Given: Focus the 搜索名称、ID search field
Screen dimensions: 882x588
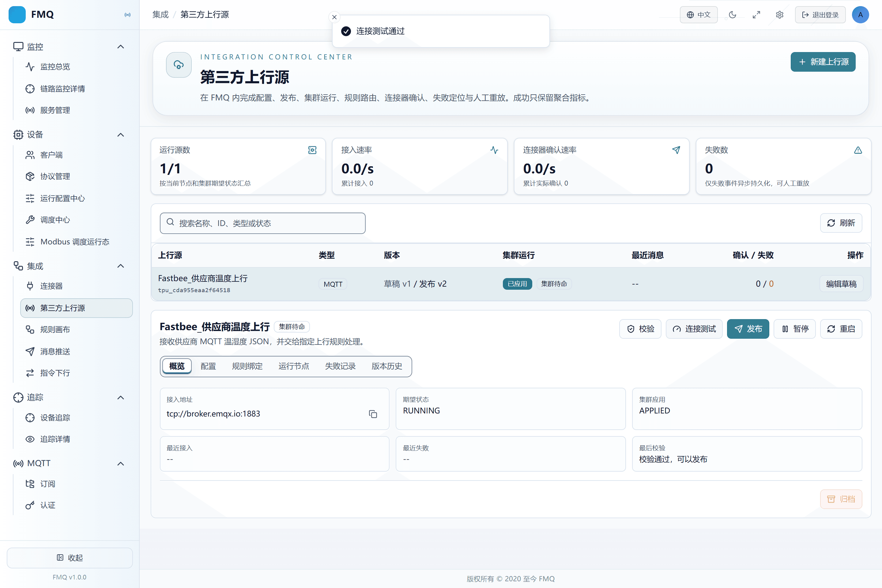Looking at the screenshot, I should 262,223.
